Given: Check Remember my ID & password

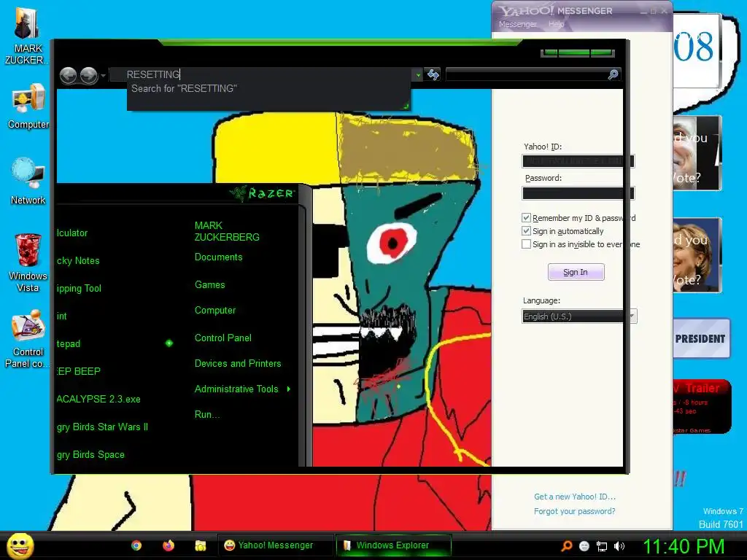Looking at the screenshot, I should tap(526, 218).
